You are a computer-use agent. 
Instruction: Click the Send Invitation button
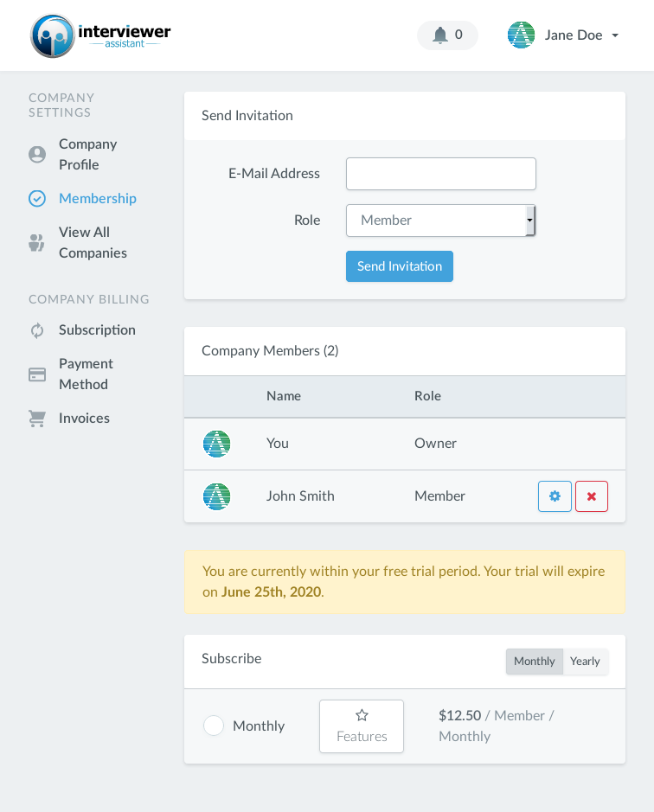[x=400, y=266]
